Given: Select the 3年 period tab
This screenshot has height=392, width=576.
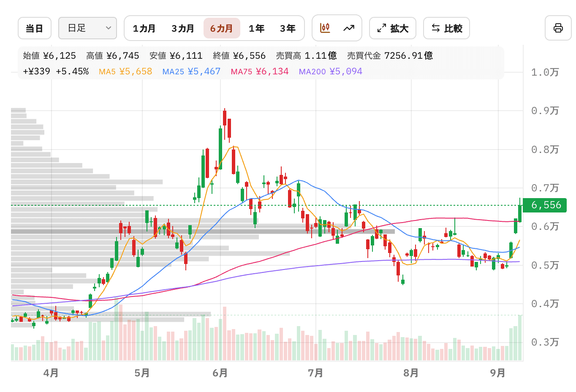Looking at the screenshot, I should point(288,28).
